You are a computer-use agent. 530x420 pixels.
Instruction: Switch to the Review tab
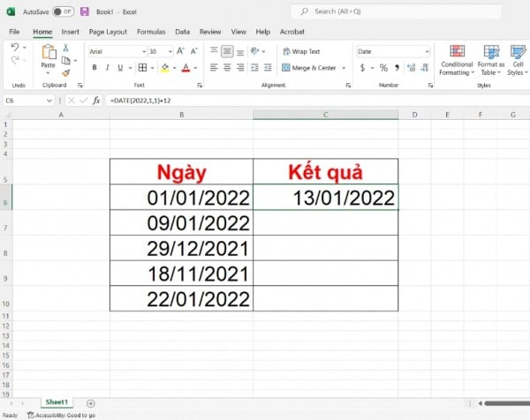tap(210, 32)
